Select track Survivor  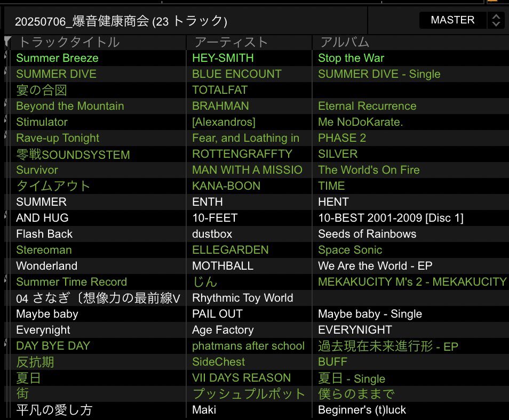37,170
